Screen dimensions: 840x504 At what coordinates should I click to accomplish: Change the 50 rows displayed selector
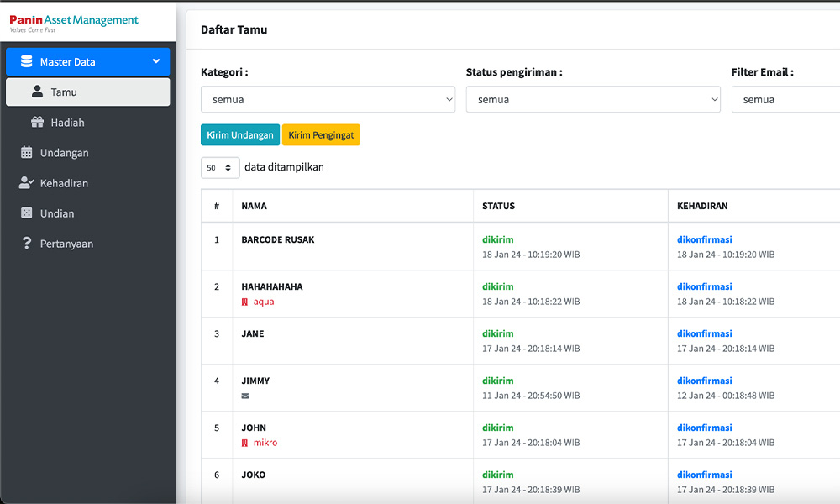(220, 168)
